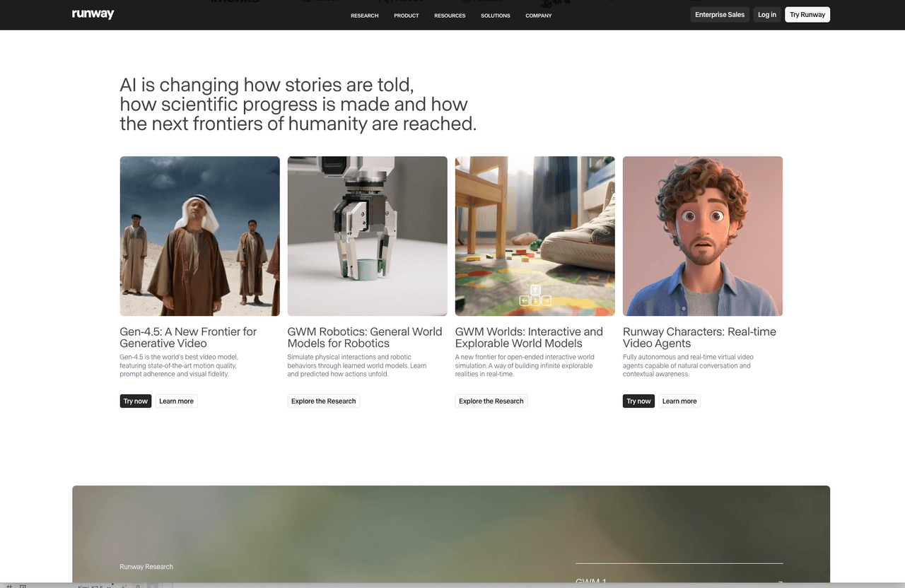The image size is (905, 588).
Task: Expand the Company navigation menu
Action: click(x=538, y=16)
